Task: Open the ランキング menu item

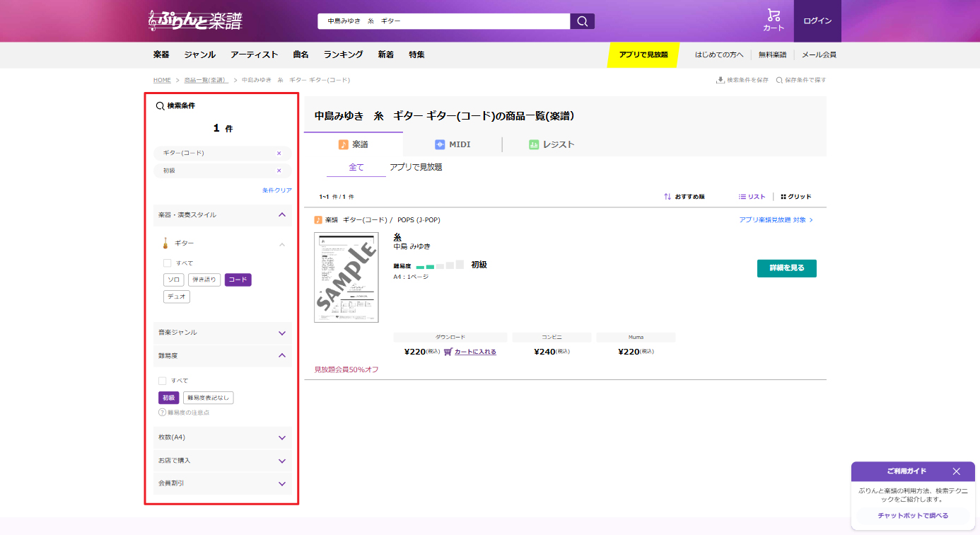Action: coord(343,54)
